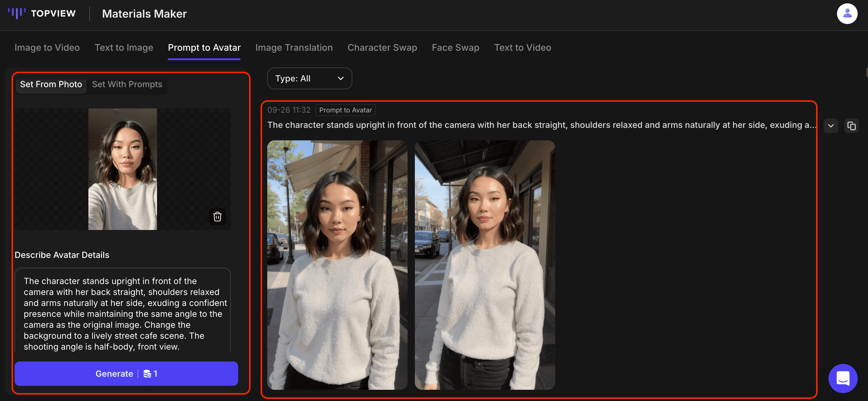Click the credits coin icon on Generate
This screenshot has height=401, width=868.
pos(147,374)
